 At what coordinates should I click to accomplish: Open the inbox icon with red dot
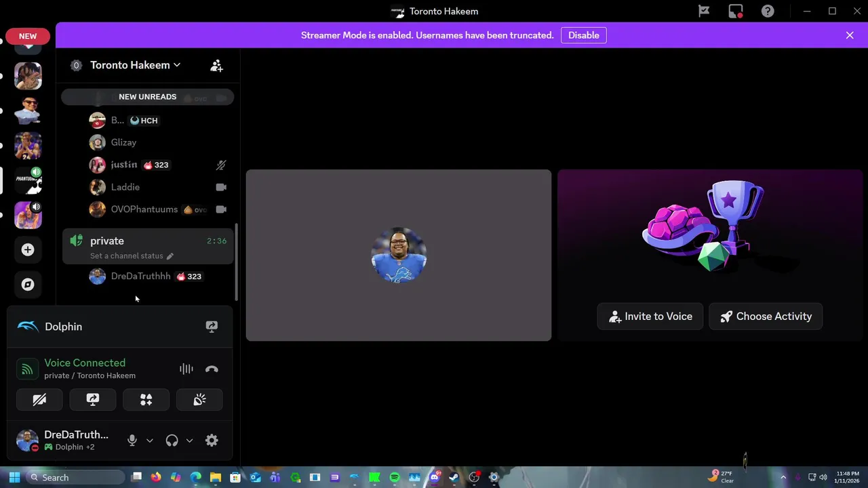pos(736,11)
